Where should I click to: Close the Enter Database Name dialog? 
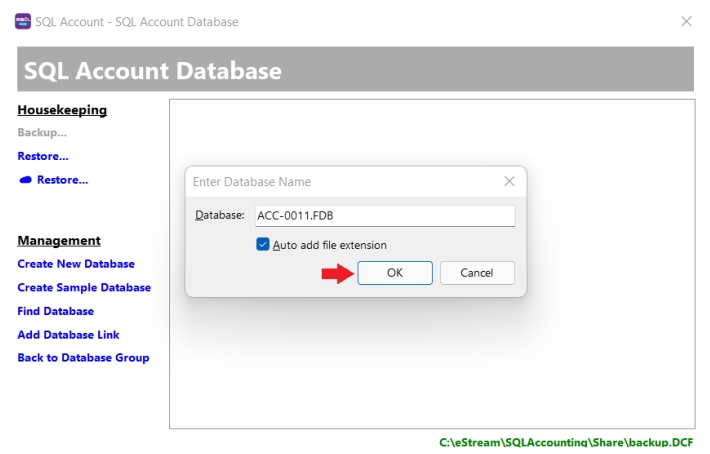click(x=509, y=181)
